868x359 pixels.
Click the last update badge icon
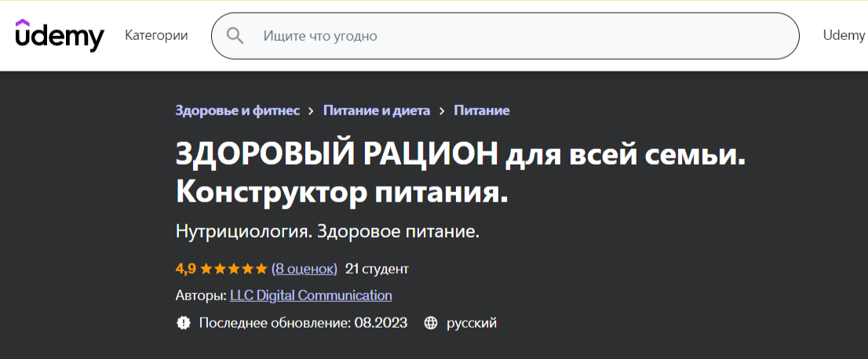click(183, 323)
